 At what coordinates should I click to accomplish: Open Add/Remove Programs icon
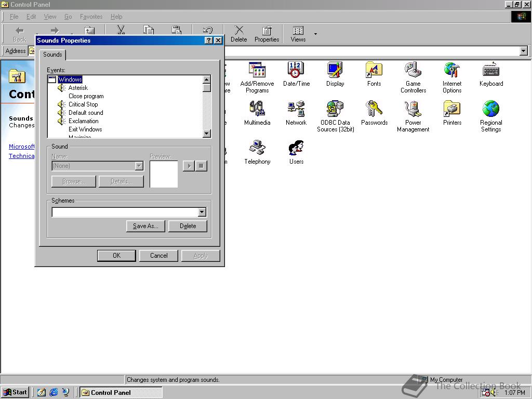pyautogui.click(x=257, y=71)
